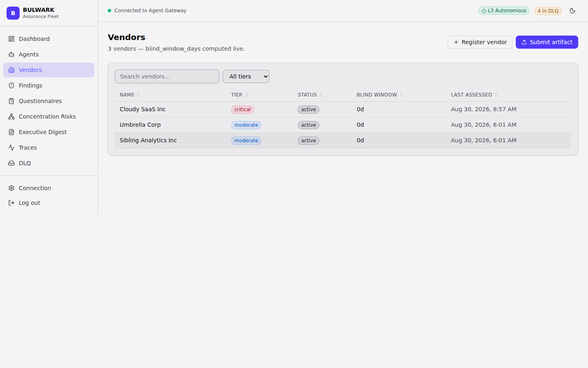
Task: Focus the Search vendors field
Action: point(167,76)
